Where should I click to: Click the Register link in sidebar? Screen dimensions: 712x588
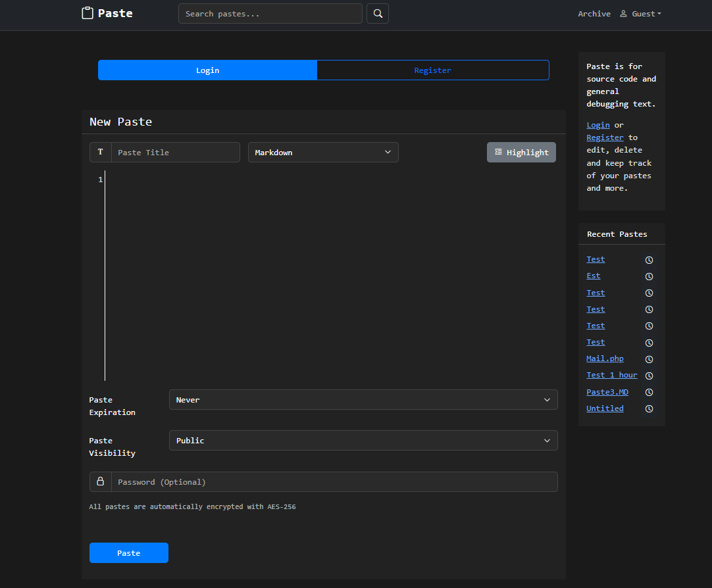pyautogui.click(x=605, y=137)
